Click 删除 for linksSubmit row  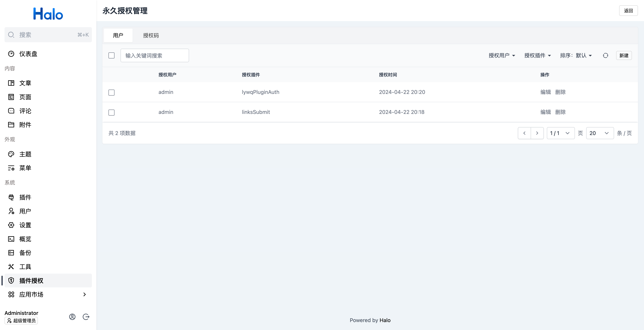tap(560, 112)
